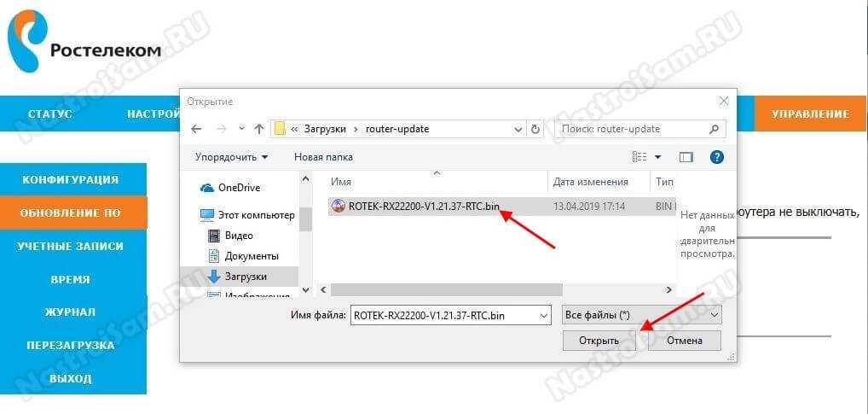Click the back arrow in file dialog

(196, 129)
